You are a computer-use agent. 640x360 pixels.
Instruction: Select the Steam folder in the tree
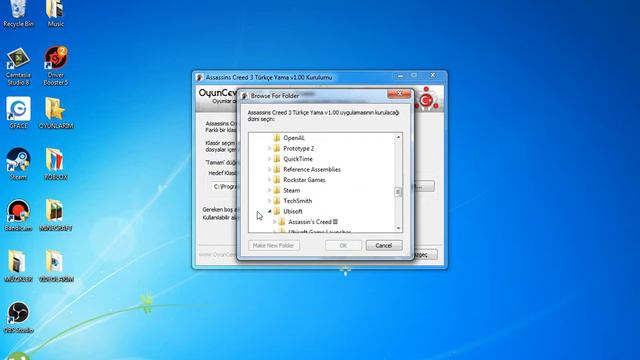coord(291,190)
